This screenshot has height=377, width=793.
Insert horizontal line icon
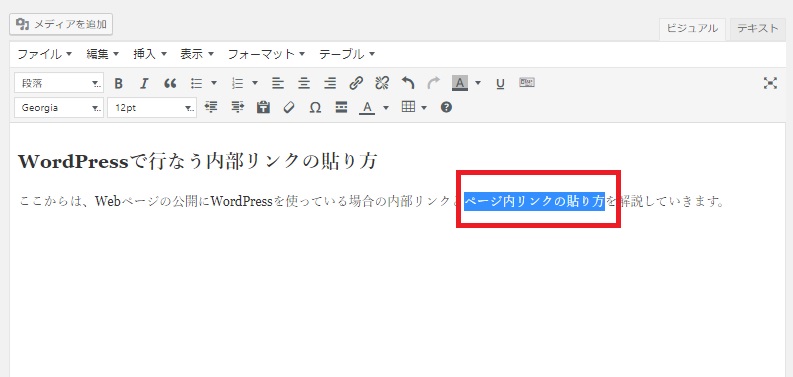coord(341,107)
